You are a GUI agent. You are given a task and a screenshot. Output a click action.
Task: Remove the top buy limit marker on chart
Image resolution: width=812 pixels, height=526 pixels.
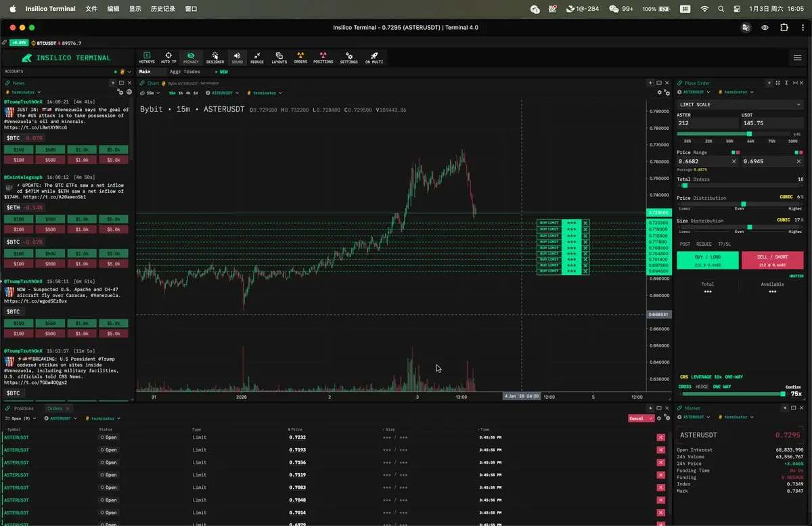pos(585,223)
